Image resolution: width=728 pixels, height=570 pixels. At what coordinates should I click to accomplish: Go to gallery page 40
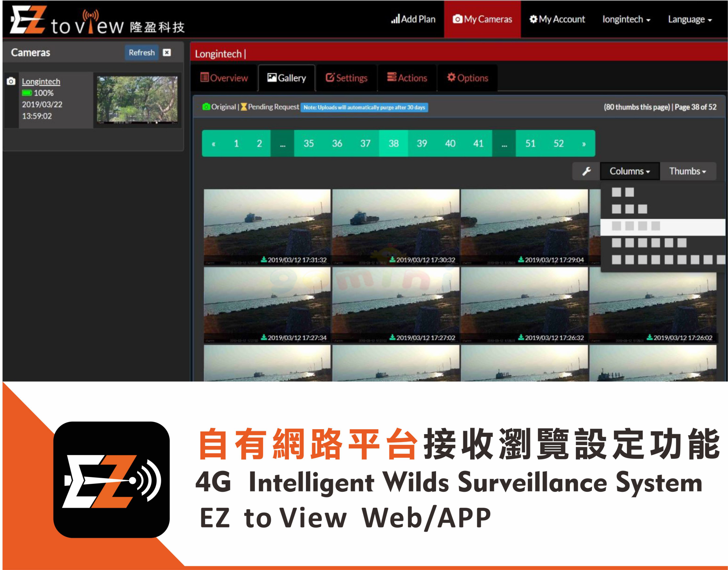[450, 143]
